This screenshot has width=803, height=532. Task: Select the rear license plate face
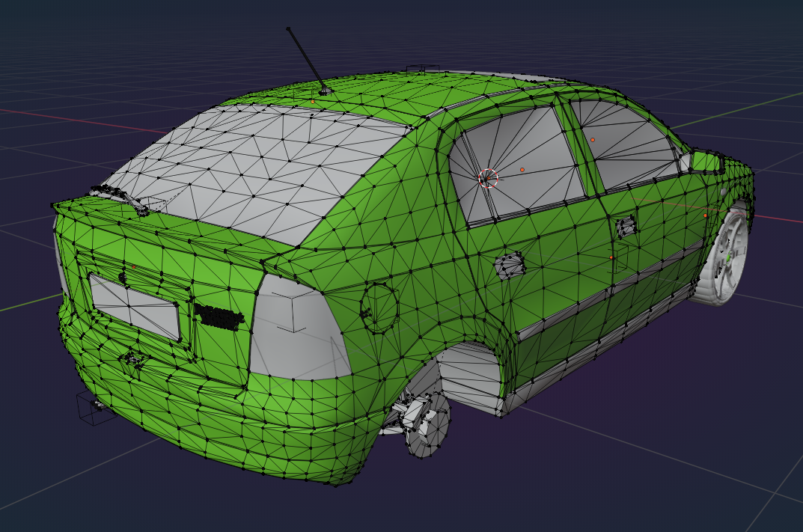(134, 307)
